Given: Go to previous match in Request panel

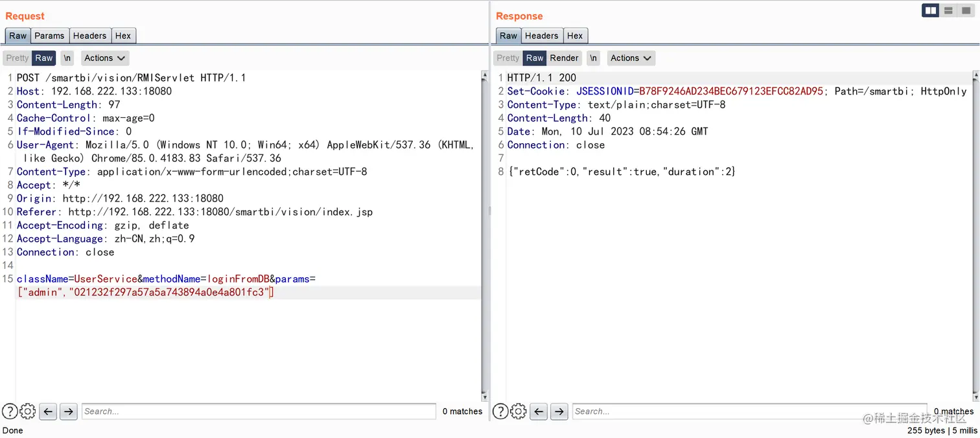Looking at the screenshot, I should click(x=48, y=411).
